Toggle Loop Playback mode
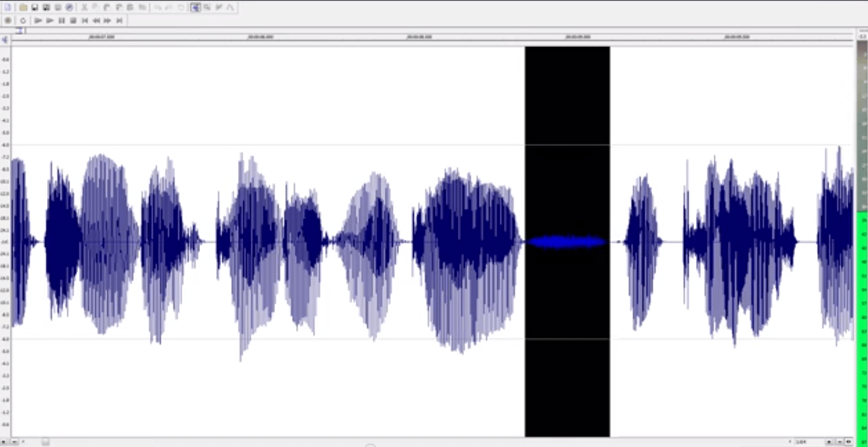Image resolution: width=868 pixels, height=447 pixels. pos(23,20)
